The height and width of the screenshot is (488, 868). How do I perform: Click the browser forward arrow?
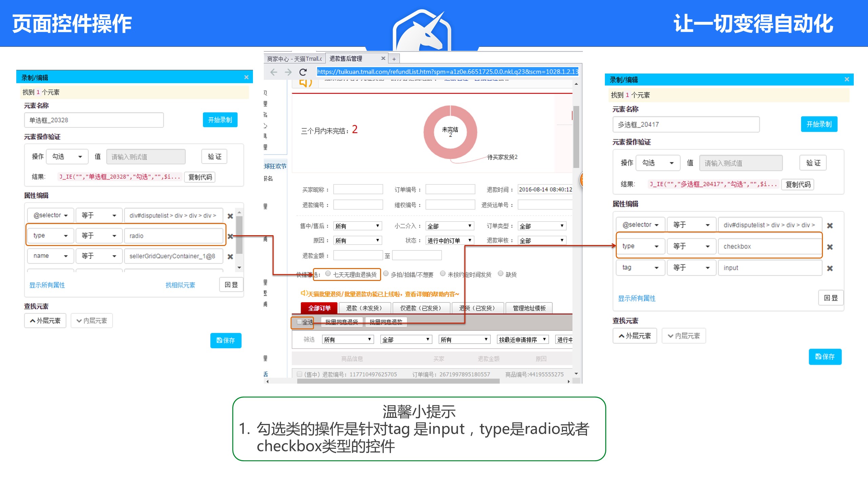pyautogui.click(x=288, y=72)
